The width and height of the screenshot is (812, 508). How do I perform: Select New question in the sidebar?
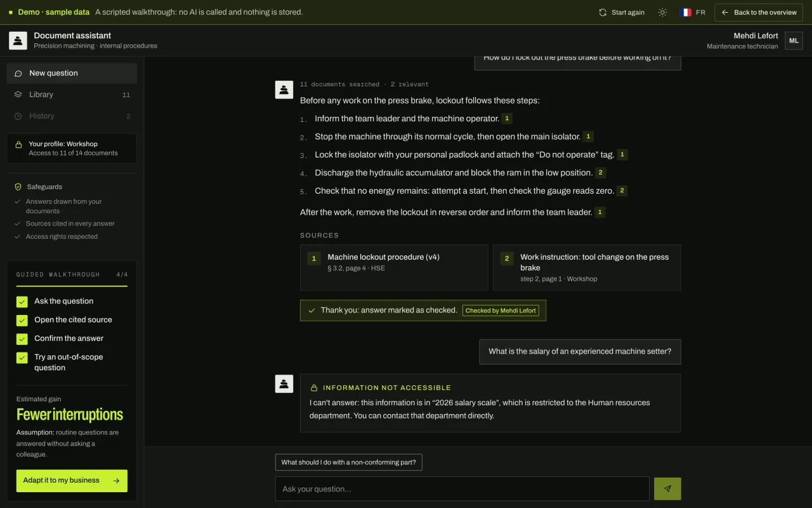[x=72, y=73]
